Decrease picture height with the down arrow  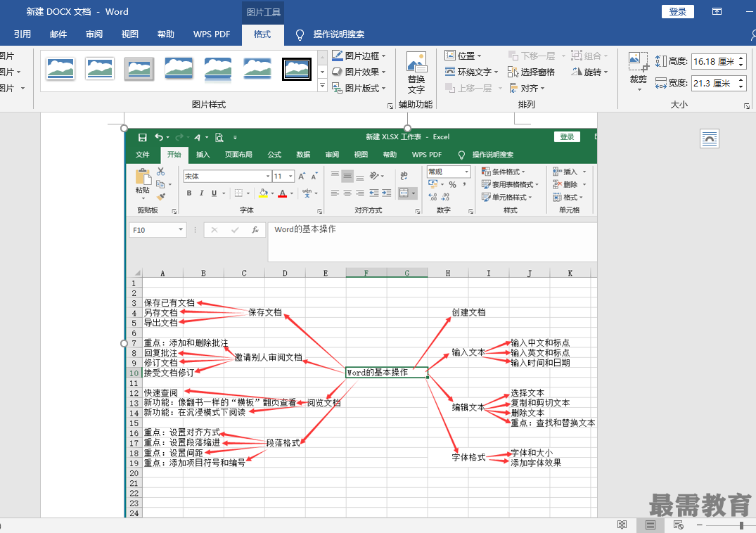click(x=741, y=65)
